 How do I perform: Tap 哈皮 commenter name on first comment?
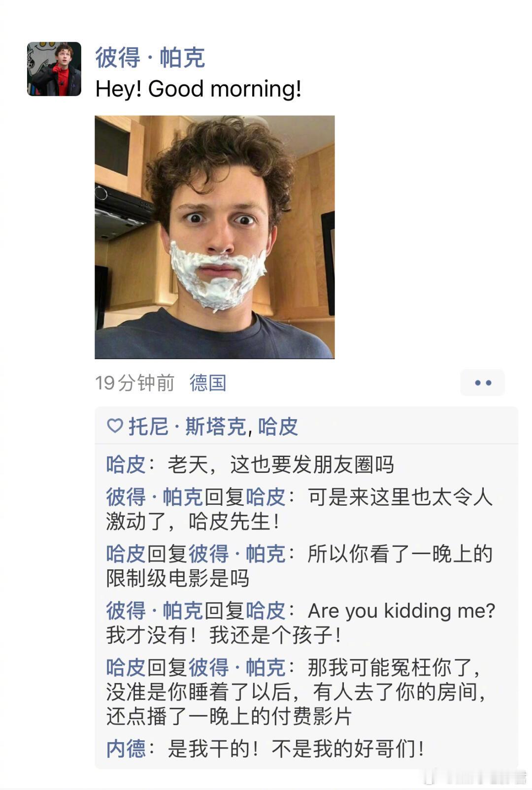pyautogui.click(x=126, y=464)
